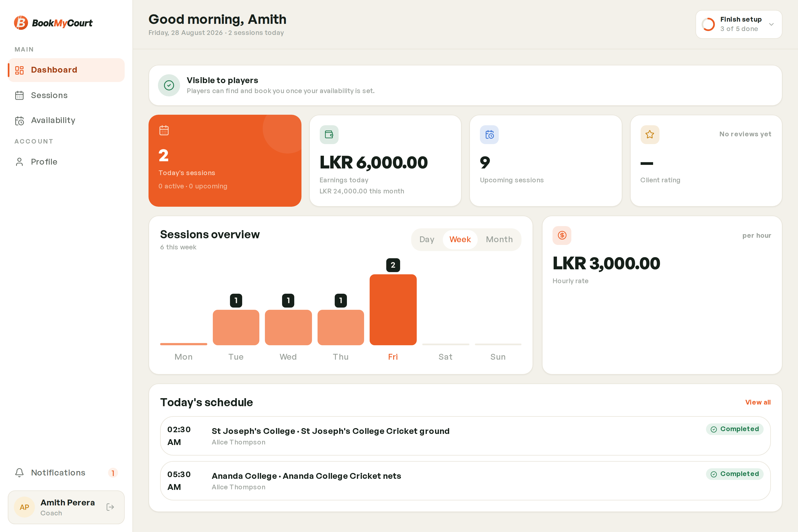Open the Dashboard menu item
This screenshot has width=798, height=532.
click(66, 70)
